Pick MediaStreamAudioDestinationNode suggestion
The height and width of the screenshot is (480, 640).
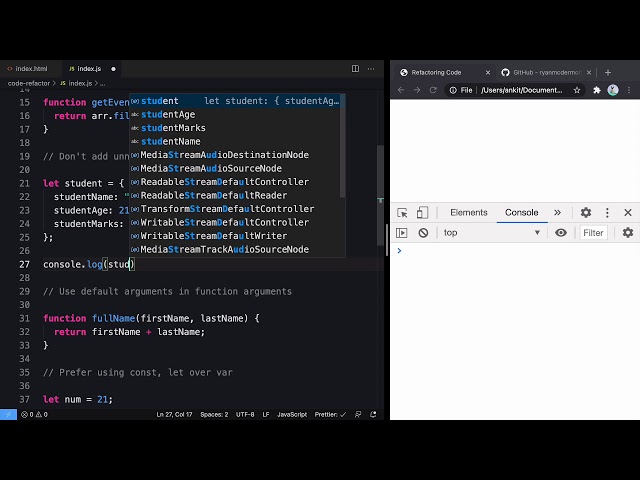237,155
